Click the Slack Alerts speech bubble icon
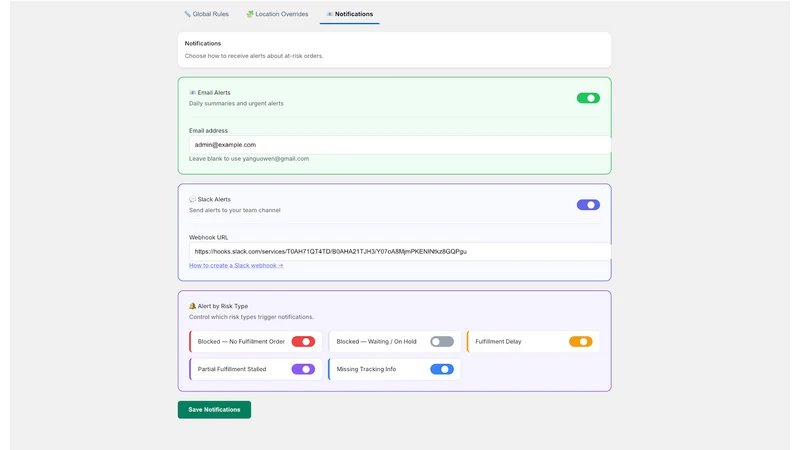The image size is (800, 450). pos(192,199)
